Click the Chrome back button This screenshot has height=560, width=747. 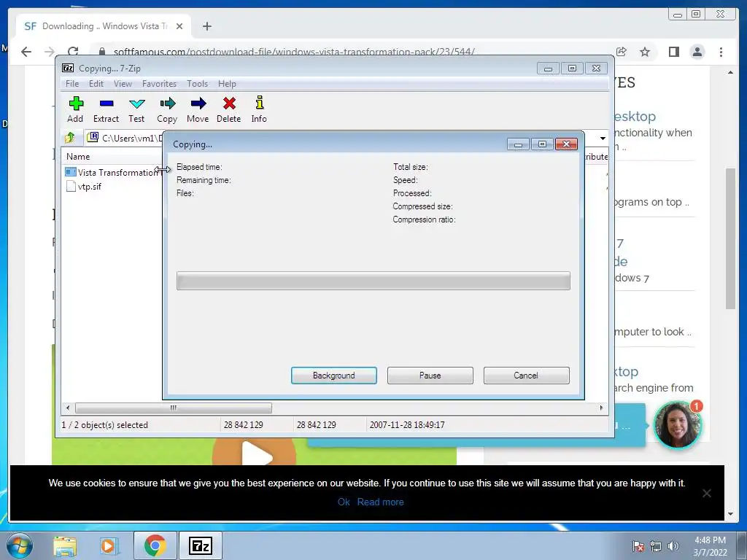26,52
